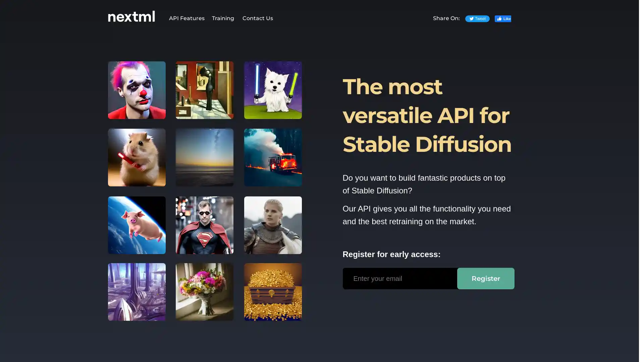Click the email input field
The image size is (644, 362).
[400, 279]
